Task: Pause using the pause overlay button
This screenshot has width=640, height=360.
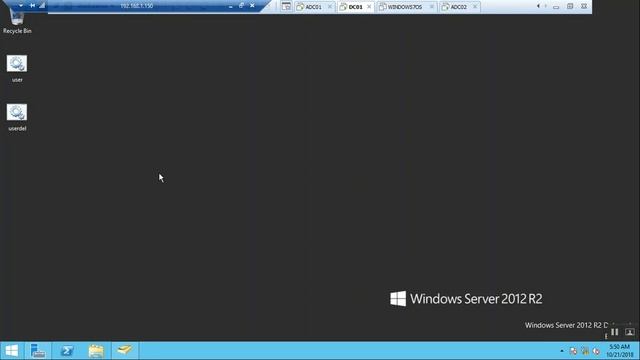Action: [x=615, y=332]
